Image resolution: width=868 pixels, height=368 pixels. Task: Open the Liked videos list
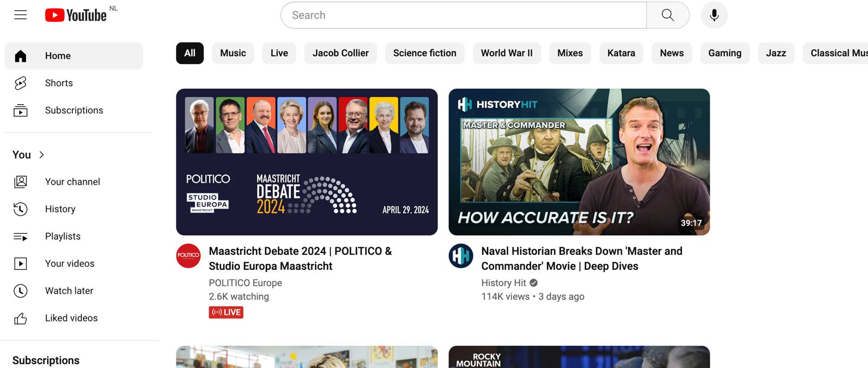pyautogui.click(x=74, y=318)
